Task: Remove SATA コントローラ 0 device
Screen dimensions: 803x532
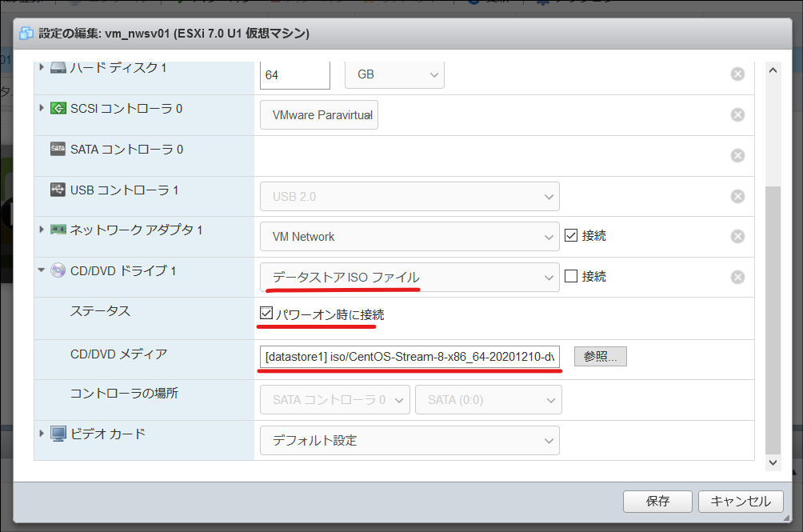Action: click(737, 155)
